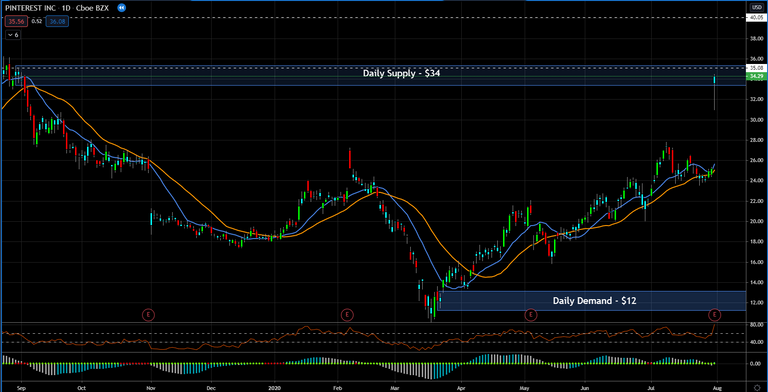This screenshot has width=768, height=392.
Task: Open the chart settings gear icon
Action: pyautogui.click(x=756, y=387)
